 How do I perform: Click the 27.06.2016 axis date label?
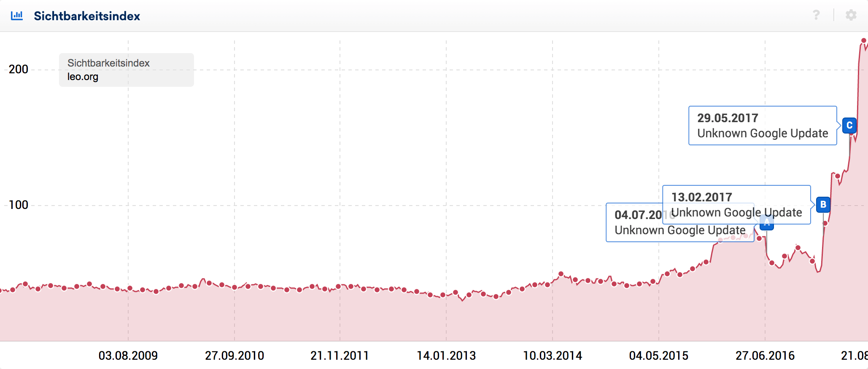pos(765,356)
